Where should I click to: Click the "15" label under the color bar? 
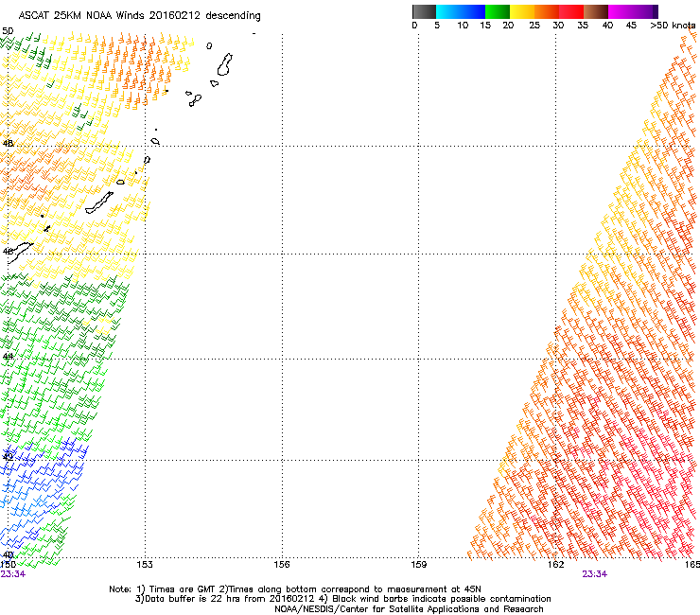[x=485, y=26]
